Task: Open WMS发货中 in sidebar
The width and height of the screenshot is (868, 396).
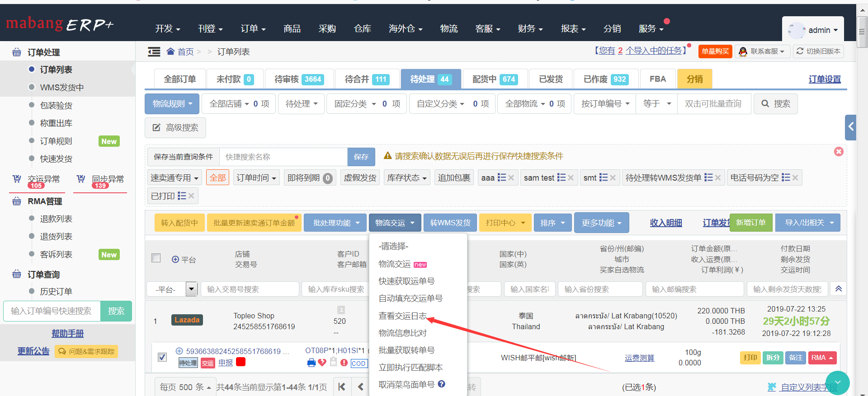Action: pyautogui.click(x=62, y=87)
